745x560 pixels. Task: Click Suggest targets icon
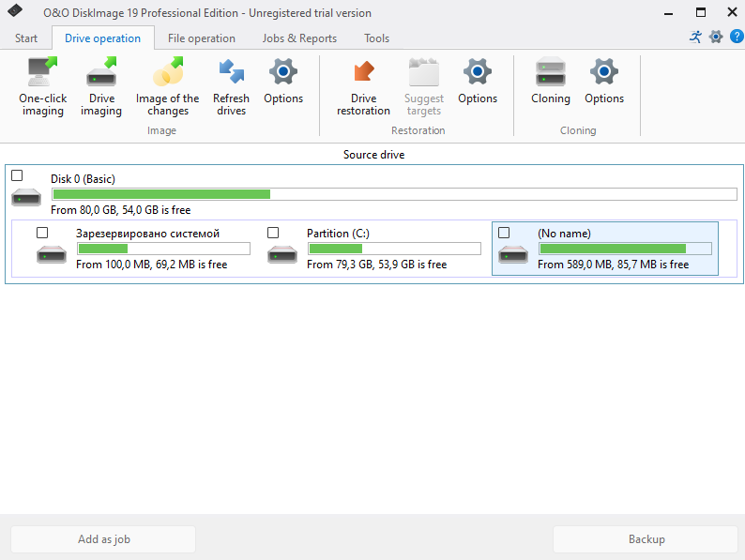click(423, 72)
